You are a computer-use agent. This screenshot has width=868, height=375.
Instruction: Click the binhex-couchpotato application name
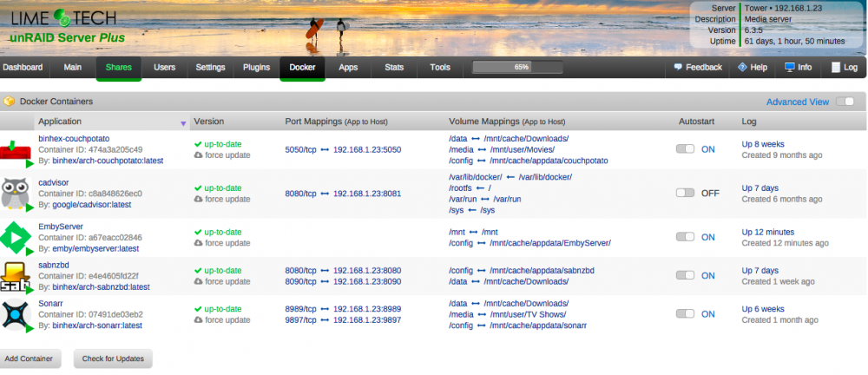(74, 139)
